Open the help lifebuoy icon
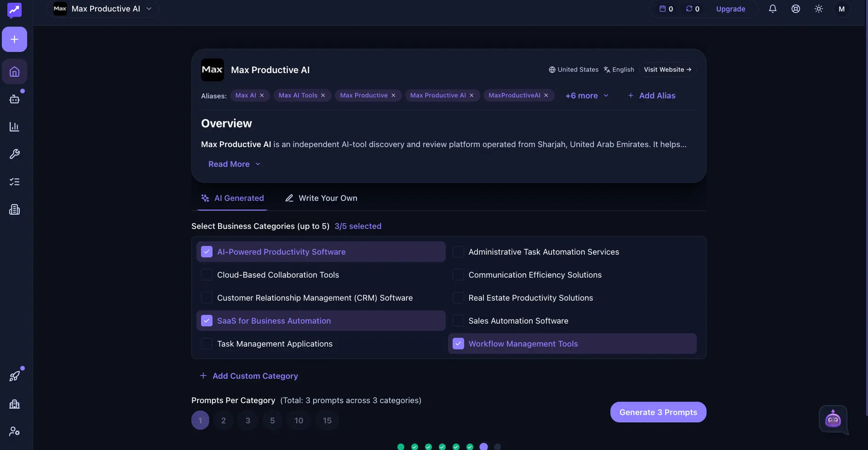The image size is (868, 450). [796, 9]
